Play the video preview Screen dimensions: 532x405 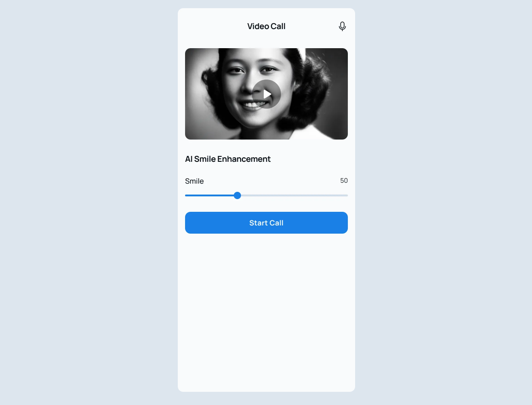click(266, 94)
